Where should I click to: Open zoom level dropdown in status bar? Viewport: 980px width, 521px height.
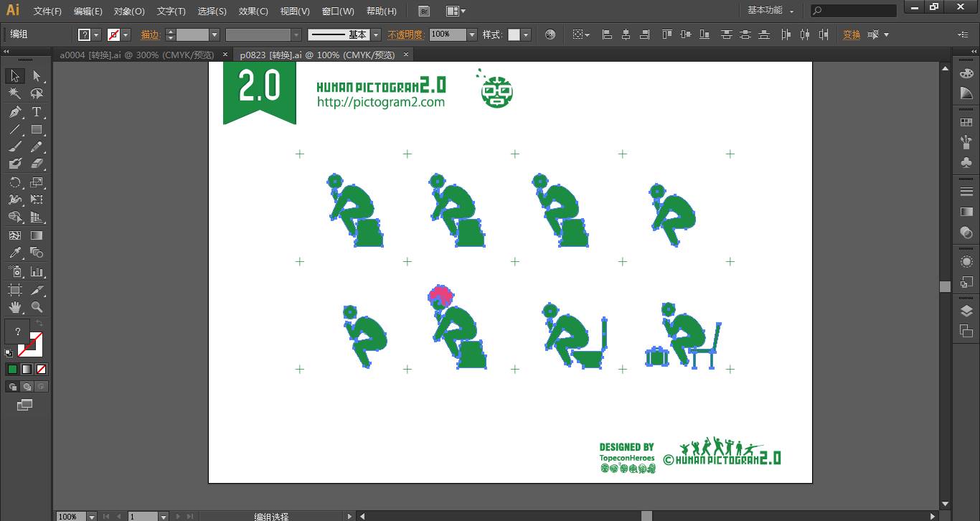92,516
